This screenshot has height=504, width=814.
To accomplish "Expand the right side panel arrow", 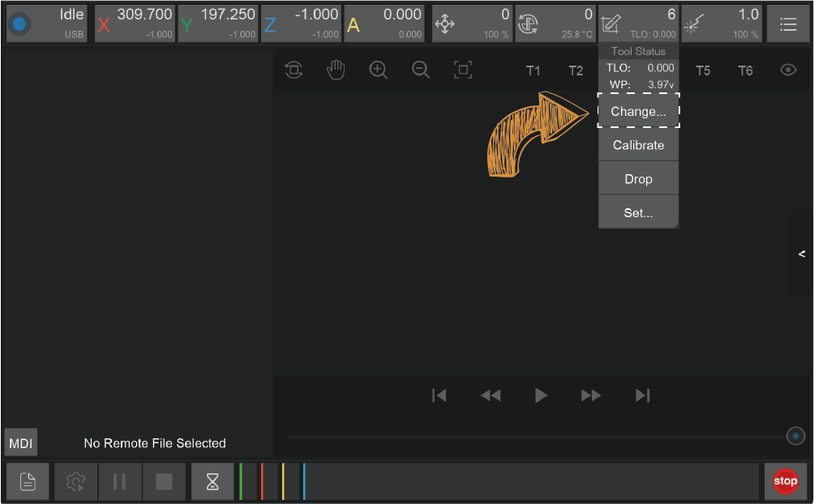I will [802, 254].
